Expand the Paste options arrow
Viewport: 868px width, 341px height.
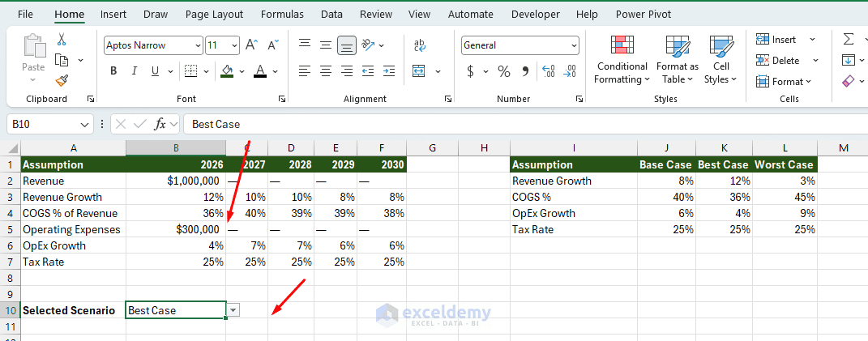33,79
